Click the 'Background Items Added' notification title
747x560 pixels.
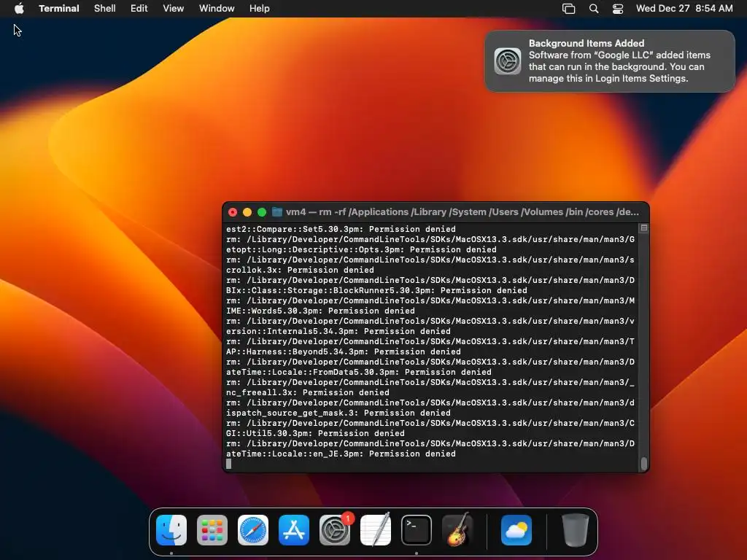click(587, 43)
